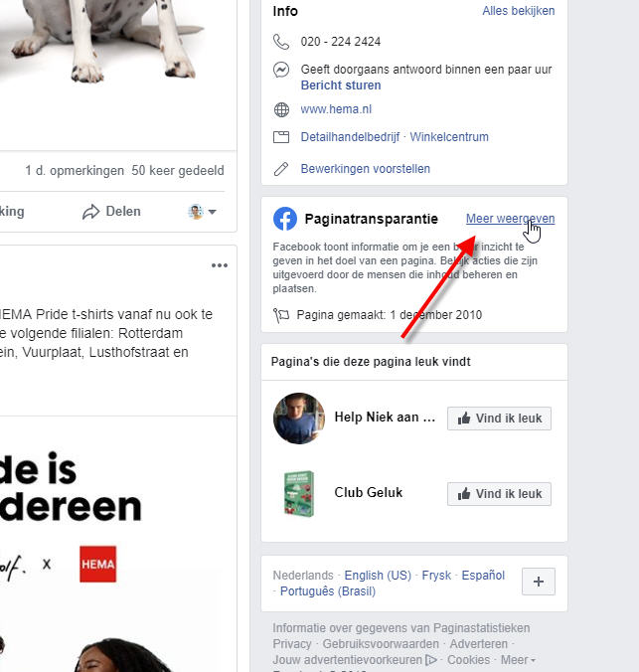639x672 pixels.
Task: Switch language to English (US)
Action: click(378, 576)
